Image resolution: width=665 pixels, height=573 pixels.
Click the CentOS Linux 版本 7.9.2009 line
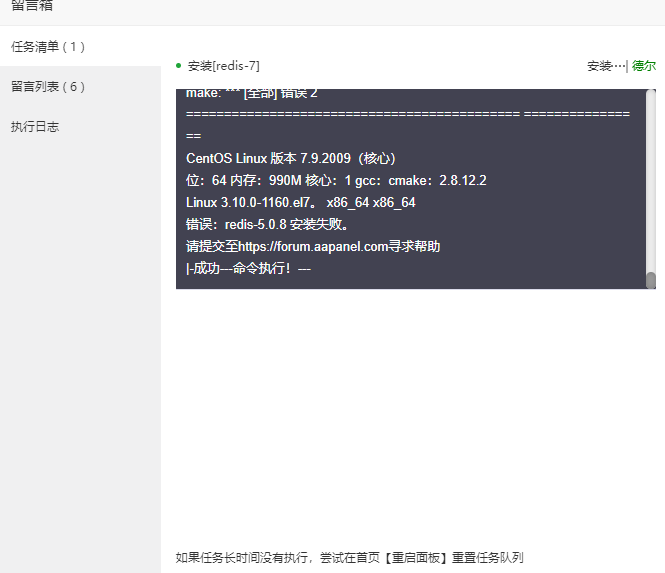[x=291, y=158]
